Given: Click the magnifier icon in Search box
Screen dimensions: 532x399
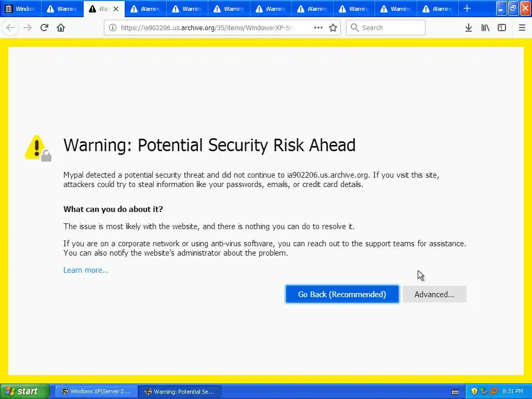Looking at the screenshot, I should (354, 28).
